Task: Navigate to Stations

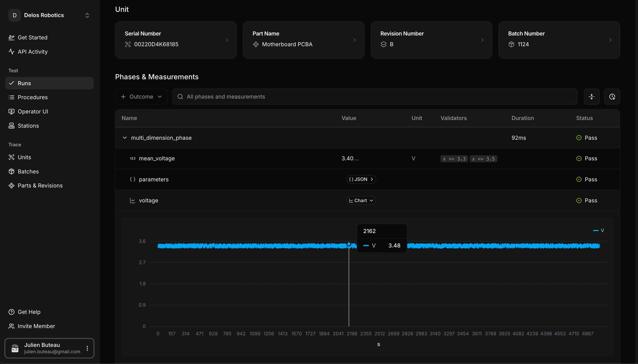Action: point(28,126)
